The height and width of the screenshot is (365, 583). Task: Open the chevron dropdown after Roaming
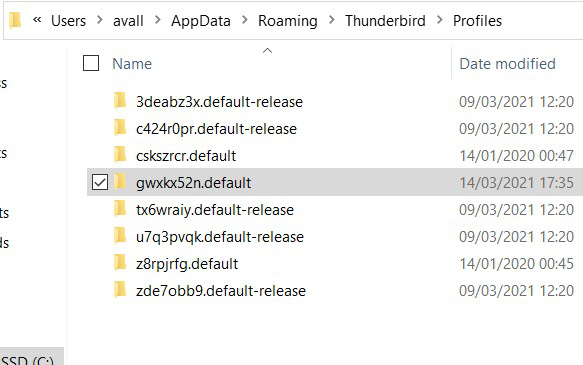pos(331,20)
